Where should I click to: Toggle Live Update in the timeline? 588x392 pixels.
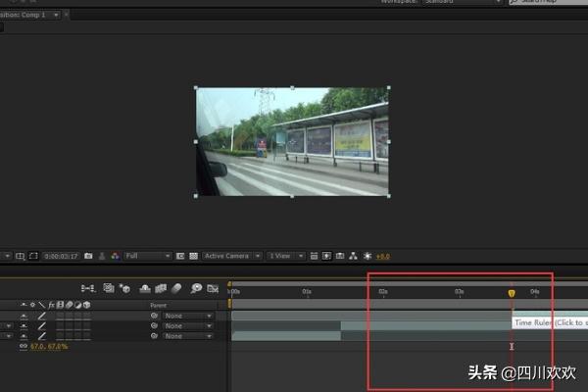(109, 288)
